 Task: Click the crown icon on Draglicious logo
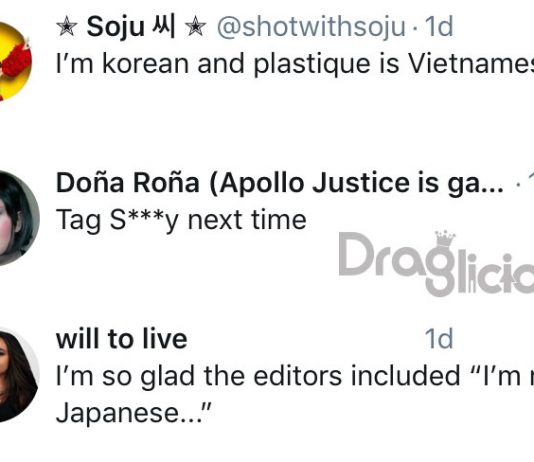click(x=445, y=239)
